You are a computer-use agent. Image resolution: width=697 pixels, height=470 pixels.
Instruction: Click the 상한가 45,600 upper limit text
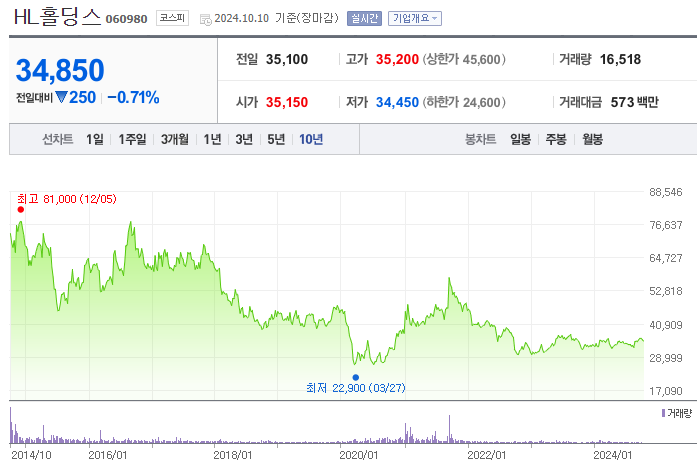click(x=464, y=59)
